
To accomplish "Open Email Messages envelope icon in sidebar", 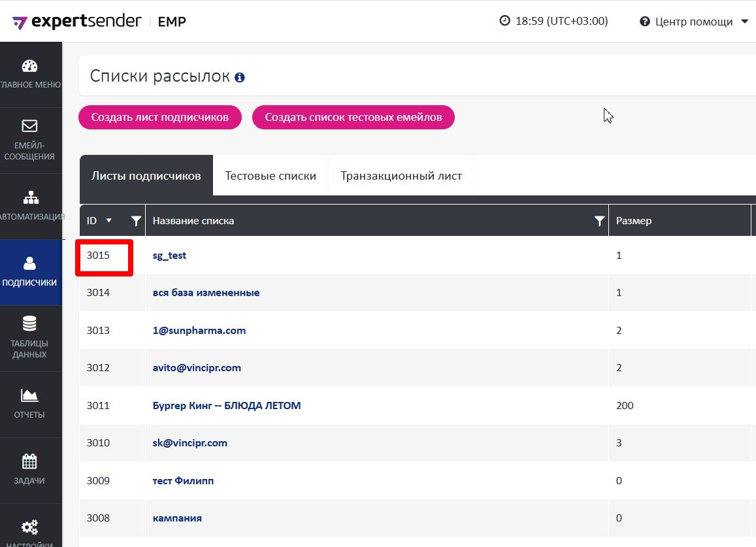I will pyautogui.click(x=29, y=125).
